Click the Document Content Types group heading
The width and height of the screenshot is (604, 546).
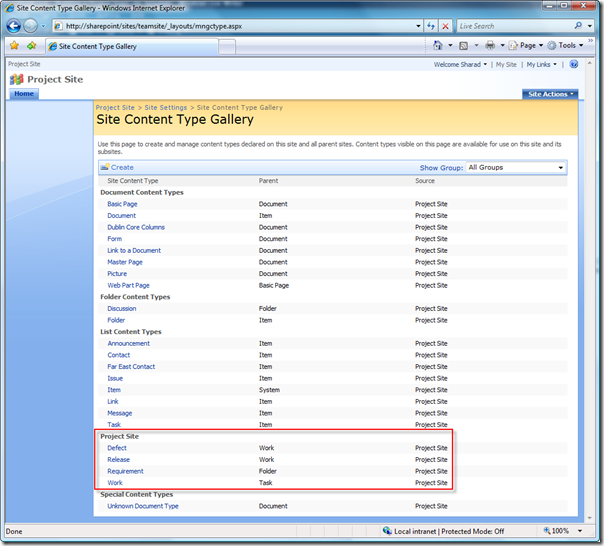pyautogui.click(x=142, y=192)
